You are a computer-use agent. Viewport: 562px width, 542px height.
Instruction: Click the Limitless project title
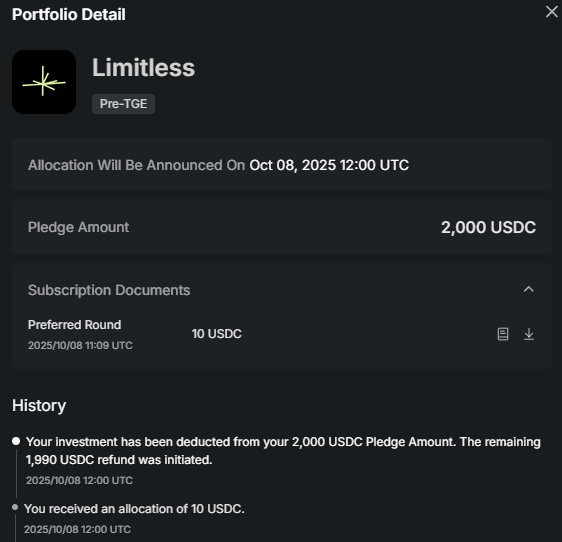tap(144, 67)
